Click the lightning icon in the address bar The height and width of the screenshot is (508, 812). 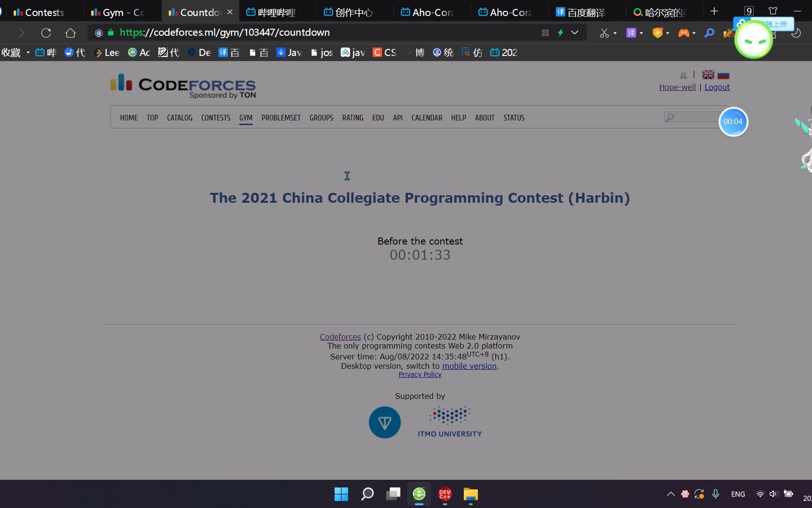(560, 32)
